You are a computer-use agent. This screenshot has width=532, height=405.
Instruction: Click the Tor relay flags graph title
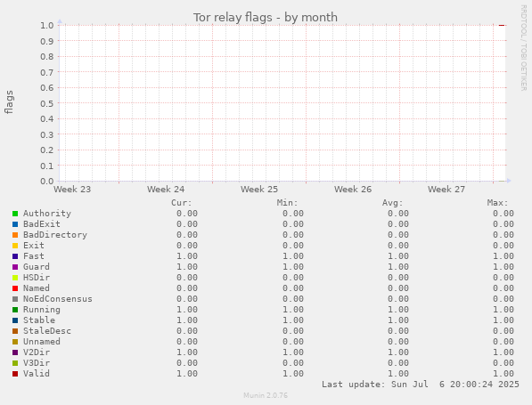pos(266,17)
